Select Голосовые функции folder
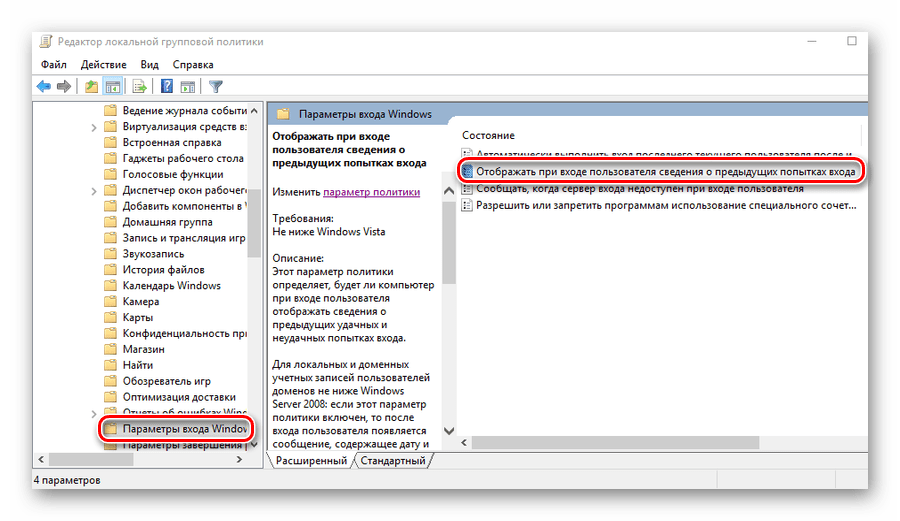The image size is (900, 521). tap(164, 174)
